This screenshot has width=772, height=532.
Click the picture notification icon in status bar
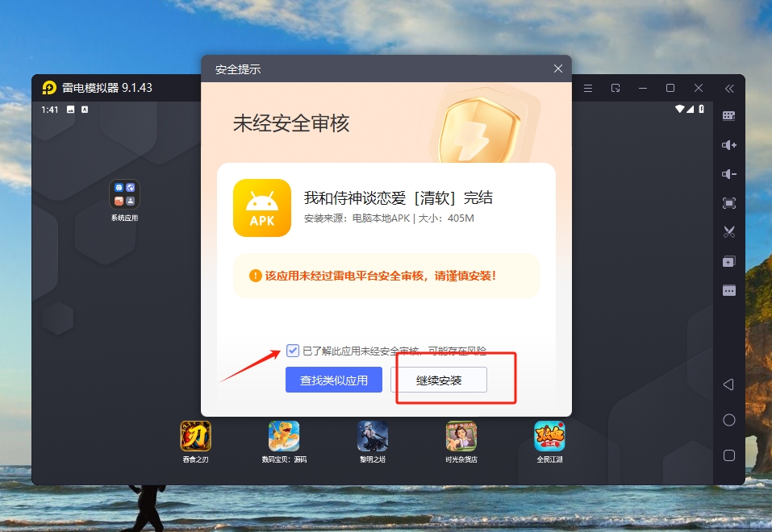coord(70,110)
